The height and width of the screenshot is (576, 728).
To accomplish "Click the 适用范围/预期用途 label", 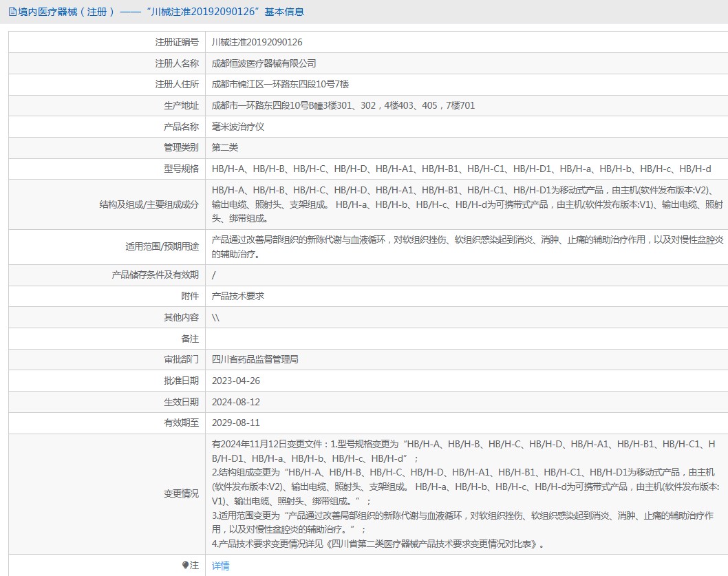I will (162, 246).
